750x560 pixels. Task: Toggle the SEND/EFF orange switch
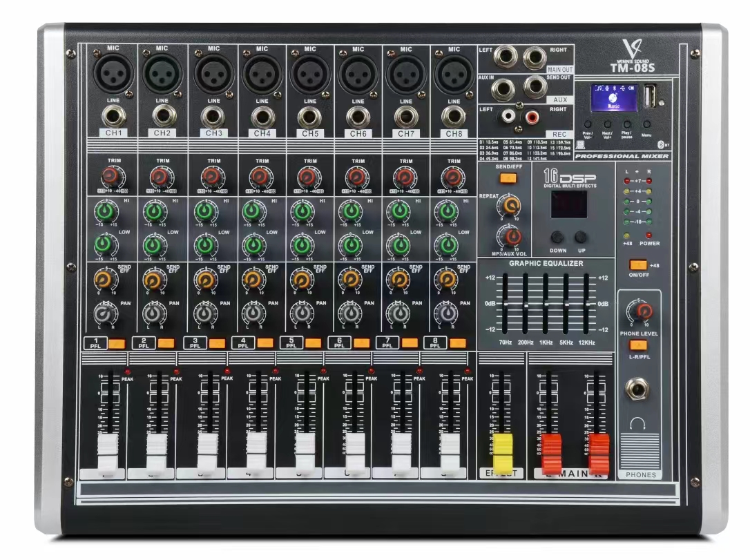click(x=508, y=178)
